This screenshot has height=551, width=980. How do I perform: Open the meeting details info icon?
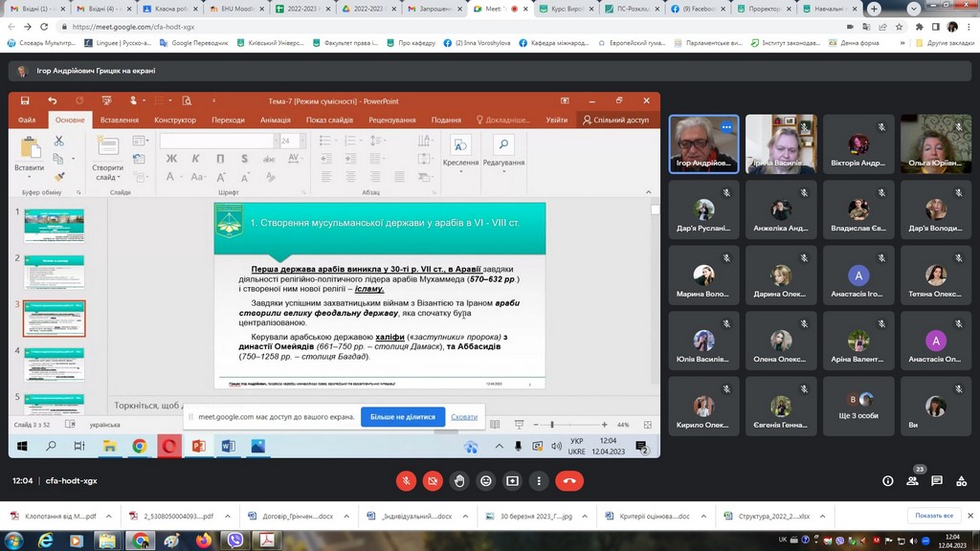[888, 481]
